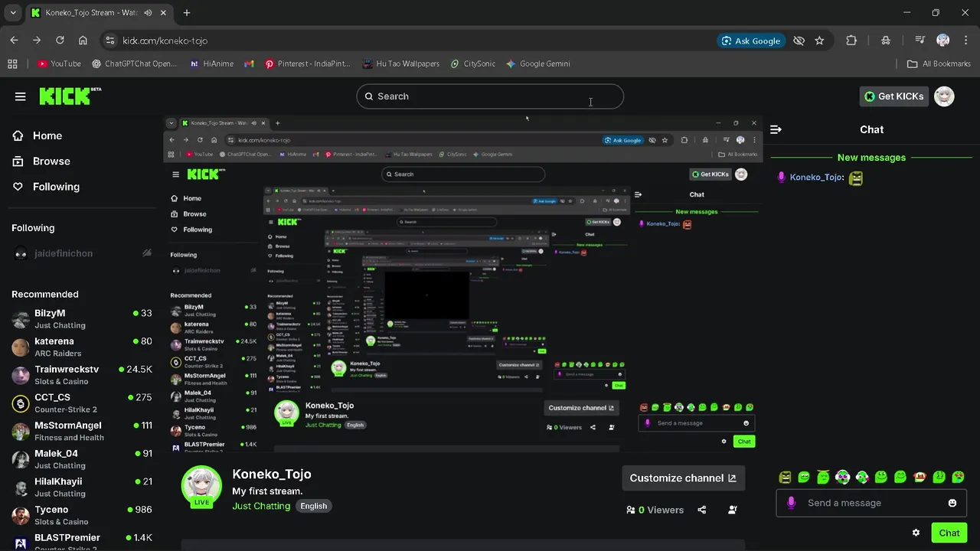Open the HiAnime bookmark

click(x=211, y=64)
